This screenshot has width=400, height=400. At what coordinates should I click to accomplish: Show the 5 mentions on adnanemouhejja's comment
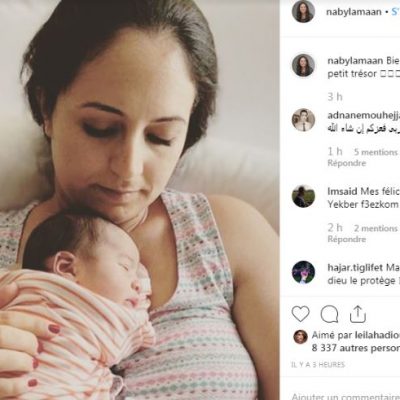[x=376, y=152]
